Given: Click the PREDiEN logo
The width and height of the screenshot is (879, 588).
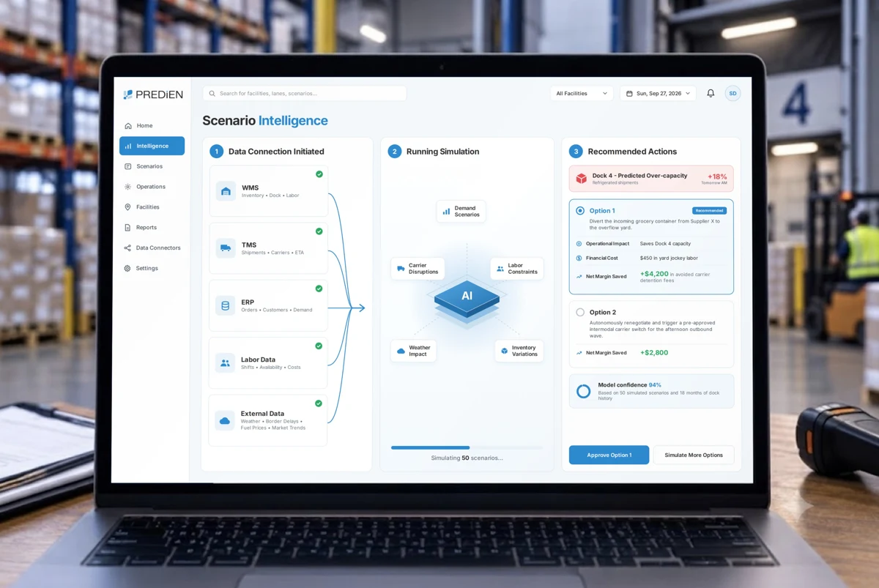Looking at the screenshot, I should tap(153, 94).
